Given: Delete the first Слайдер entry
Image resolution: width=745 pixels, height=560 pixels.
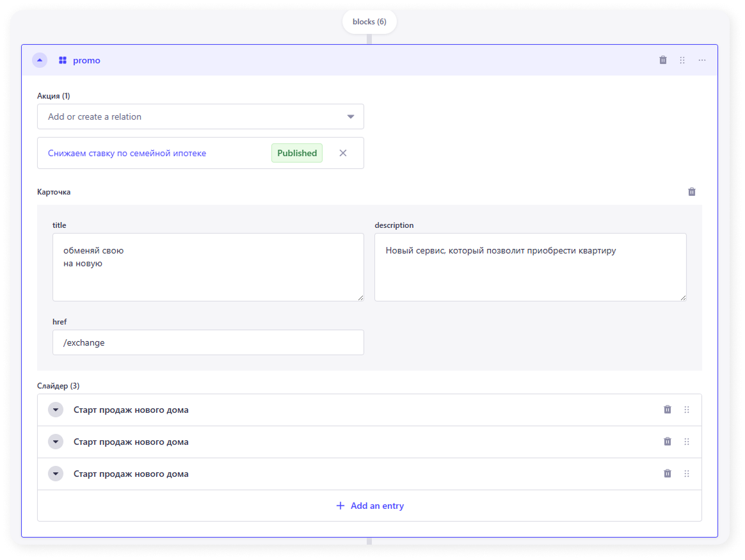Looking at the screenshot, I should click(x=668, y=410).
